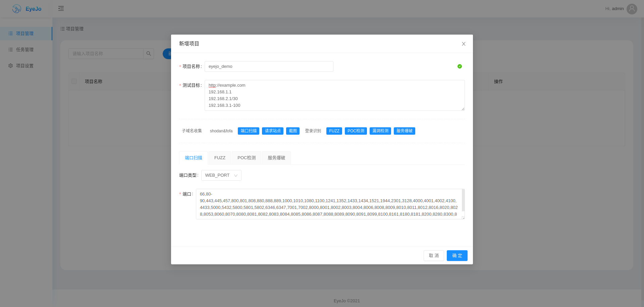Expand the WEB_PORT 端口类型 dropdown

pos(221,175)
